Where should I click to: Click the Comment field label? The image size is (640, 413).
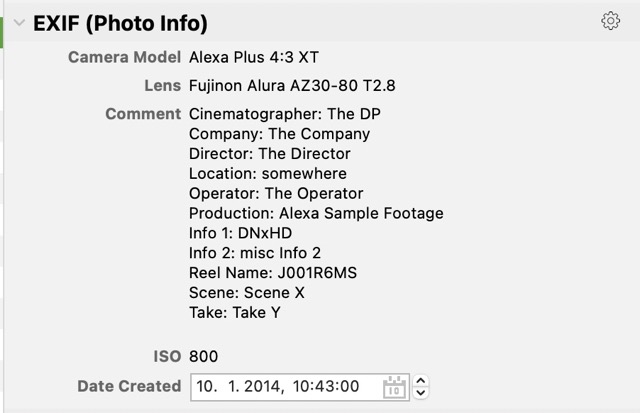pos(143,114)
